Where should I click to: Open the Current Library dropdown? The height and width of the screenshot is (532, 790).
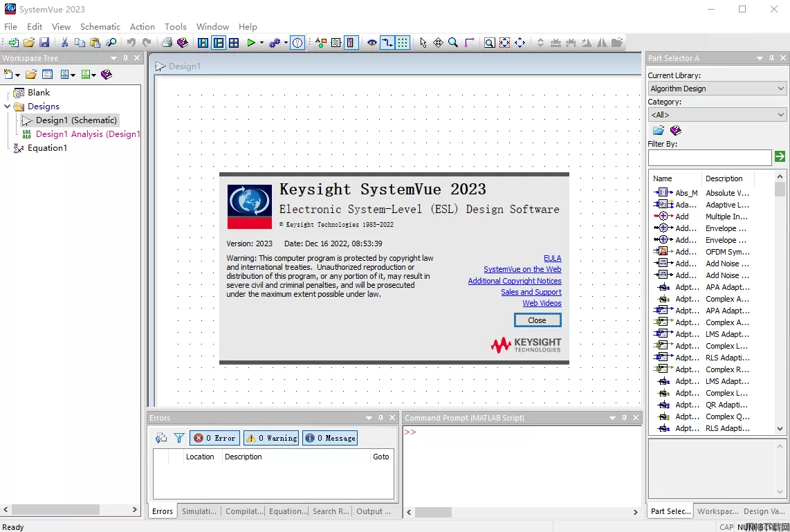(x=717, y=89)
